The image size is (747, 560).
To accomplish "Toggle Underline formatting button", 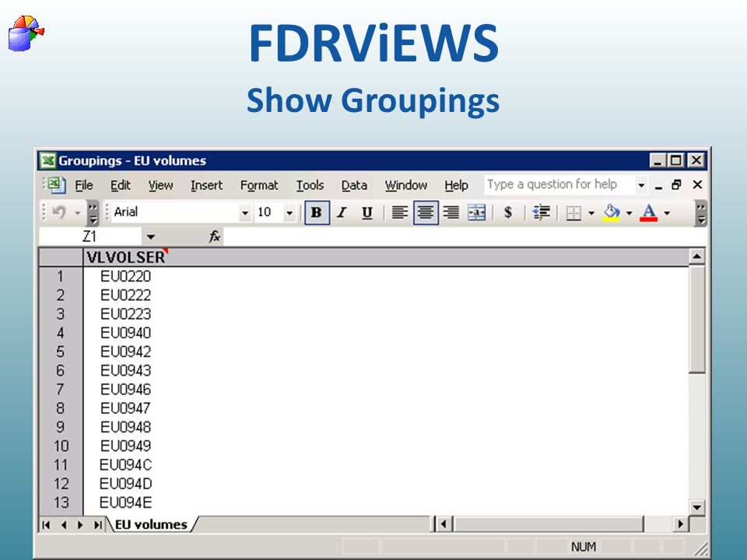I will click(366, 212).
